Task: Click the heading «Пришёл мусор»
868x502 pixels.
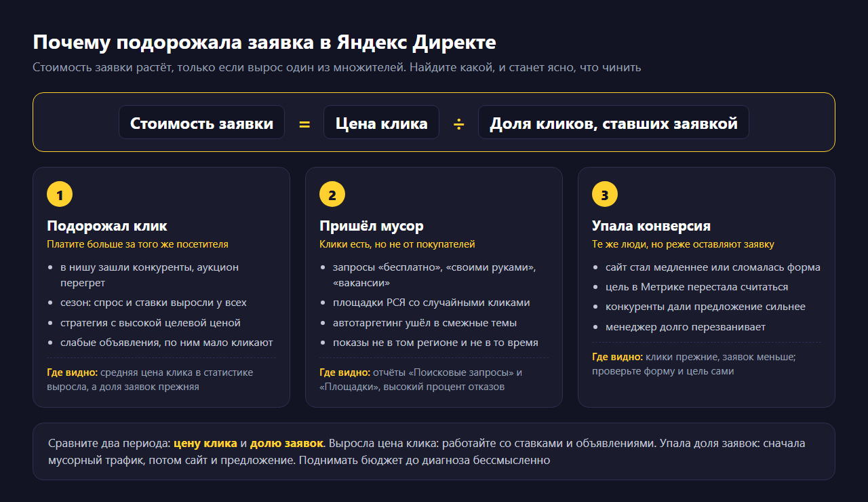Action: pos(372,226)
